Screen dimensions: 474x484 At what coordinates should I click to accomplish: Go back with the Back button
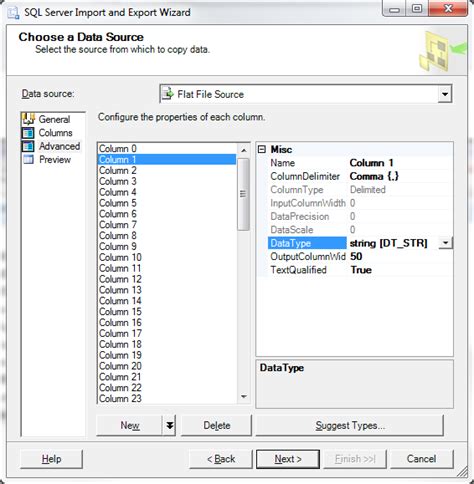[221, 459]
